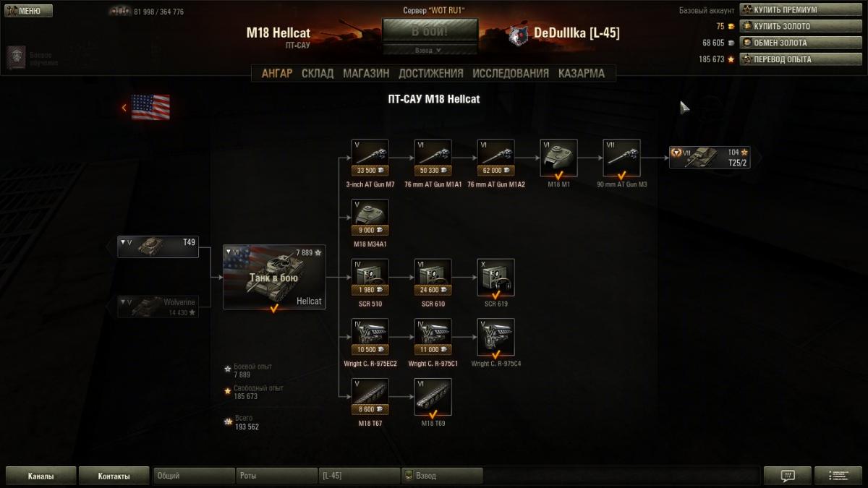The image size is (868, 488).
Task: Select the 3-inch AT Gun M7 module icon
Action: [370, 158]
